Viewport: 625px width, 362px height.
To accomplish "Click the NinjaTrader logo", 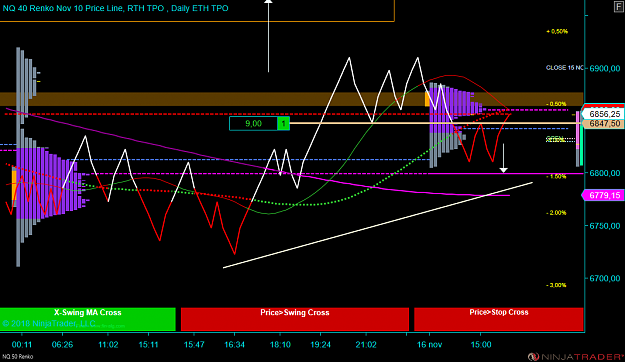I will [x=576, y=356].
